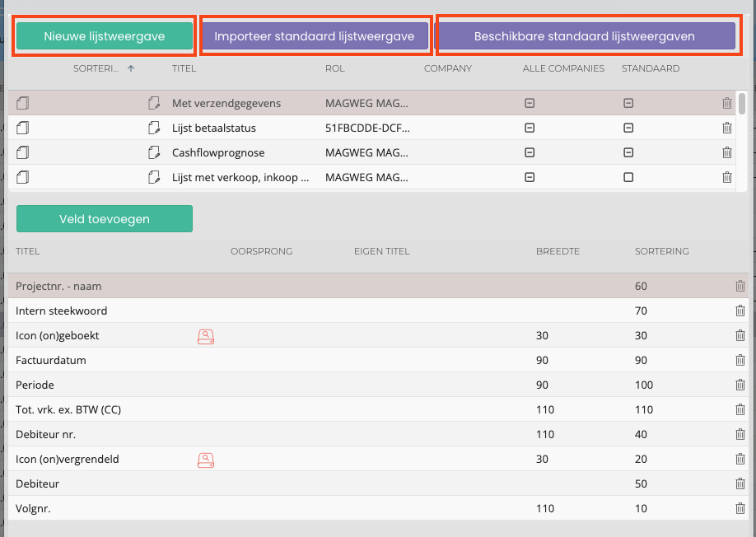Click the magnifier icon beside 'Icon (on)vergrendeld'
Screen dimensions: 756x537
(206, 459)
